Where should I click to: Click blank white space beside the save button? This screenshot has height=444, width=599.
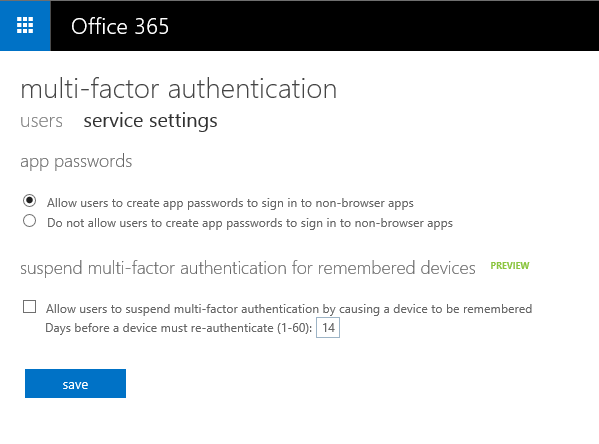click(x=306, y=383)
